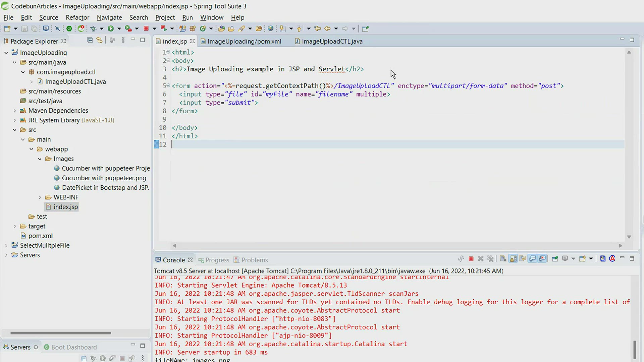Open the Refactor menu

tap(77, 17)
